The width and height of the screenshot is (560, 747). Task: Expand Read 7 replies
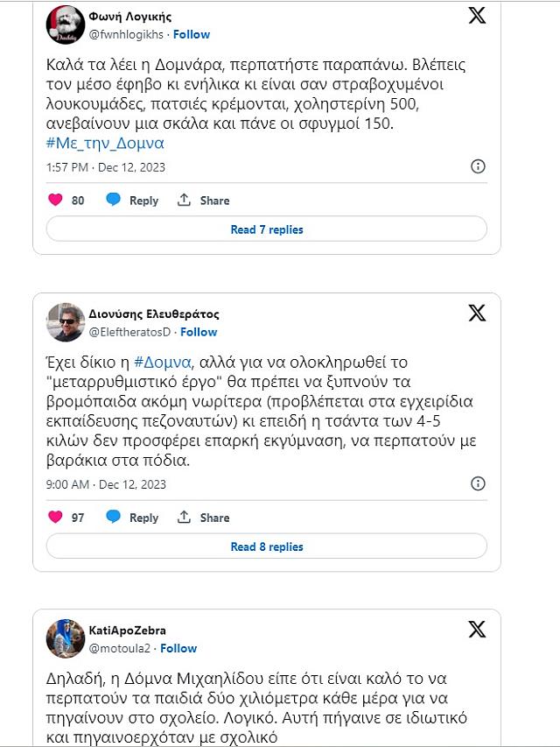point(266,229)
